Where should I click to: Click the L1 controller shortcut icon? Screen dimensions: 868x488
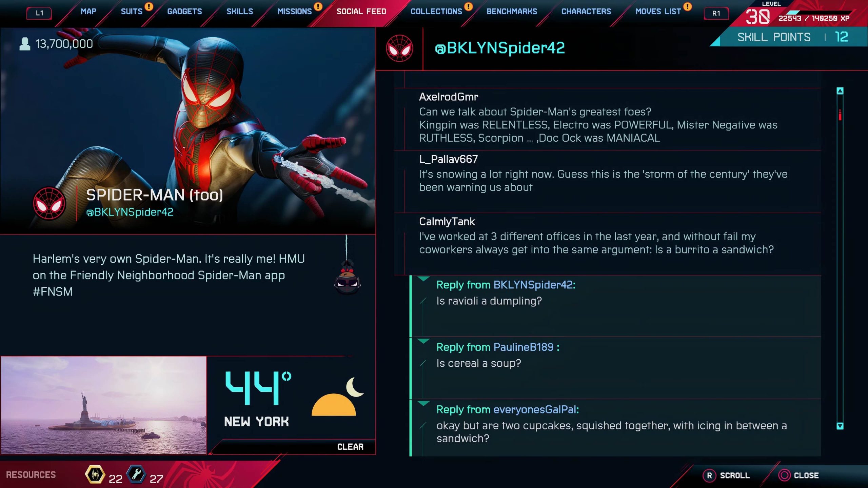pos(38,12)
